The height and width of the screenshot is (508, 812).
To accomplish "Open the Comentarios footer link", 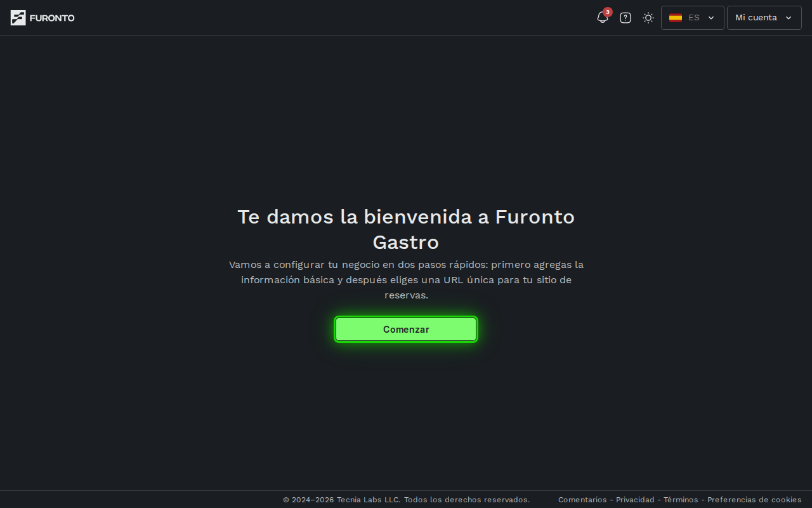I will (x=582, y=500).
